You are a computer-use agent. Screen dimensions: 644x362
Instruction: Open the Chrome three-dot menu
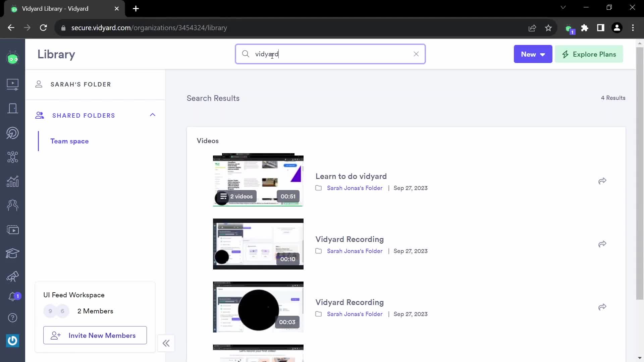[x=633, y=28]
